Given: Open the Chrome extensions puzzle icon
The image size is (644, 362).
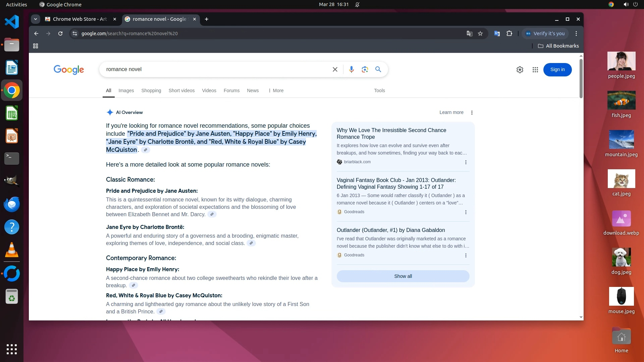Looking at the screenshot, I should click(509, 34).
